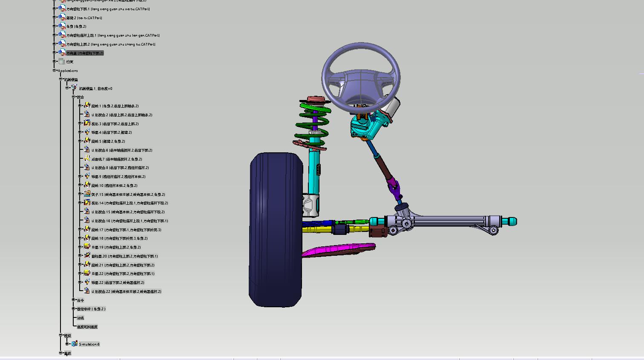Click the spherical joint icon for 球面.22
The height and width of the screenshot is (360, 644).
point(87,282)
